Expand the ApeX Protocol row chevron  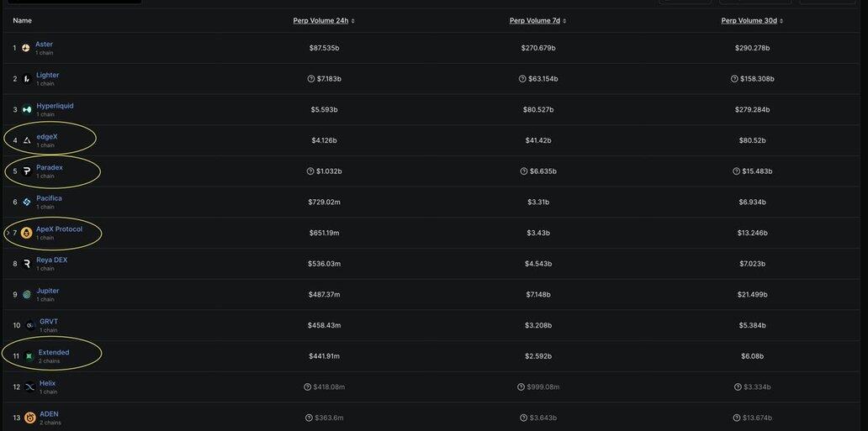pyautogui.click(x=8, y=233)
